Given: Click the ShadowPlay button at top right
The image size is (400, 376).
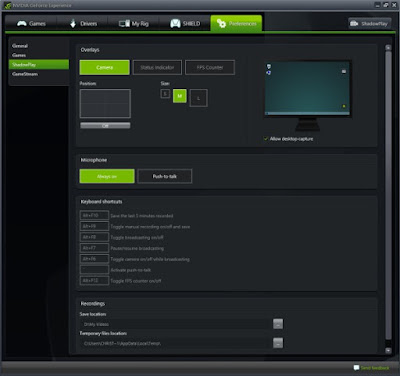Looking at the screenshot, I should coord(369,24).
